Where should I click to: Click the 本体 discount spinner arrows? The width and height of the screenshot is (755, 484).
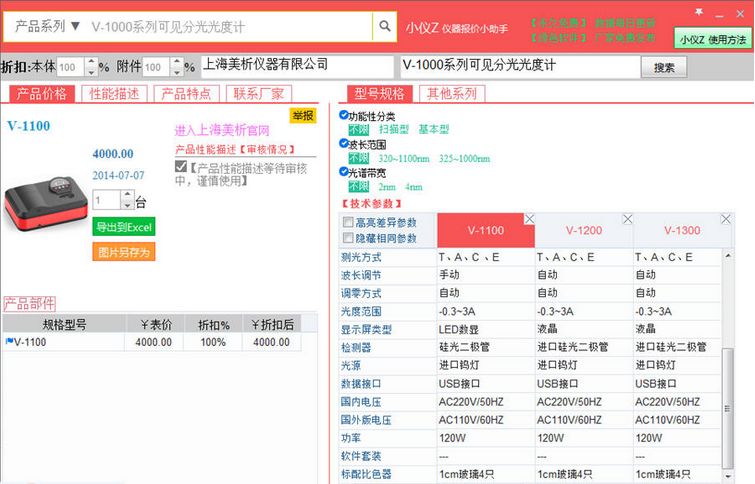point(91,67)
